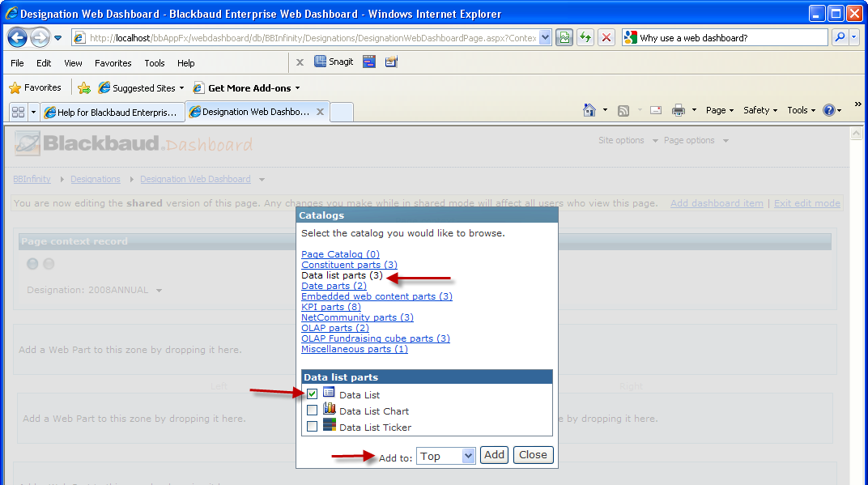Viewport: 868px width, 485px height.
Task: Click the browser Forward arrow button
Action: coord(40,37)
